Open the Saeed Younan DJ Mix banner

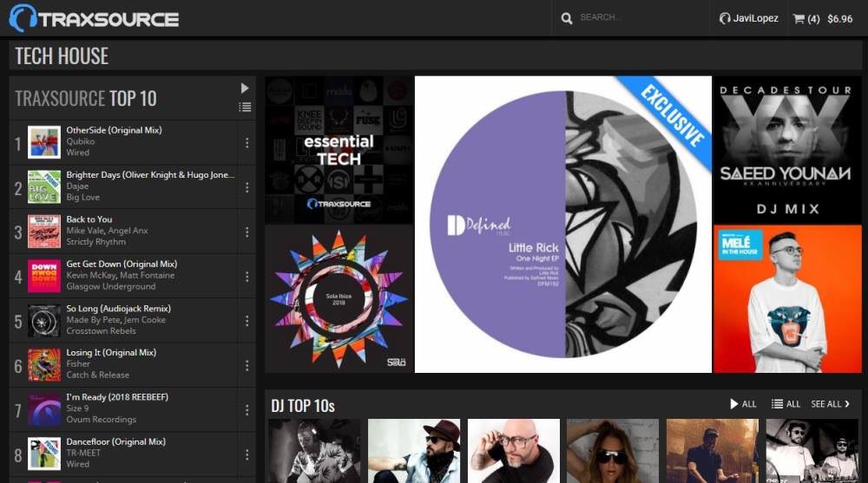click(x=787, y=150)
